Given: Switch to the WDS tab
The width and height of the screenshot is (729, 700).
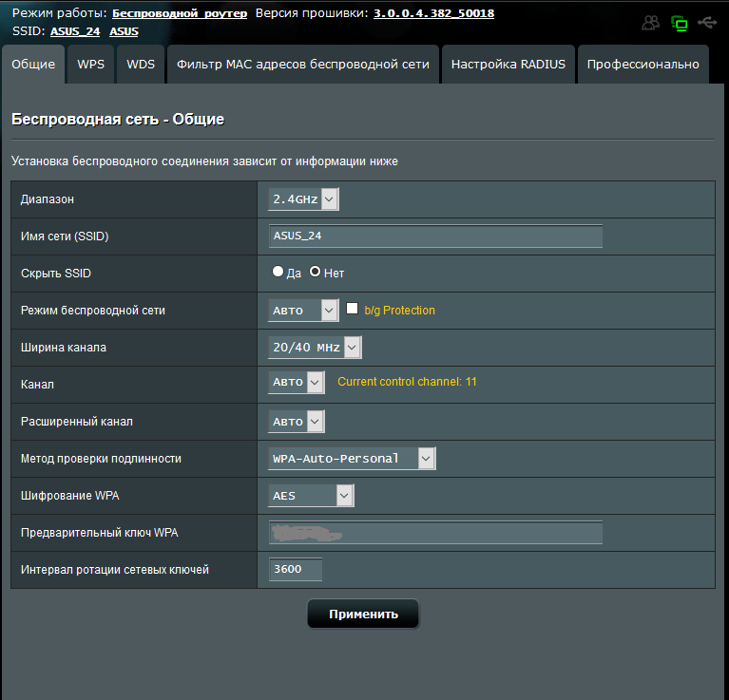Looking at the screenshot, I should (141, 64).
